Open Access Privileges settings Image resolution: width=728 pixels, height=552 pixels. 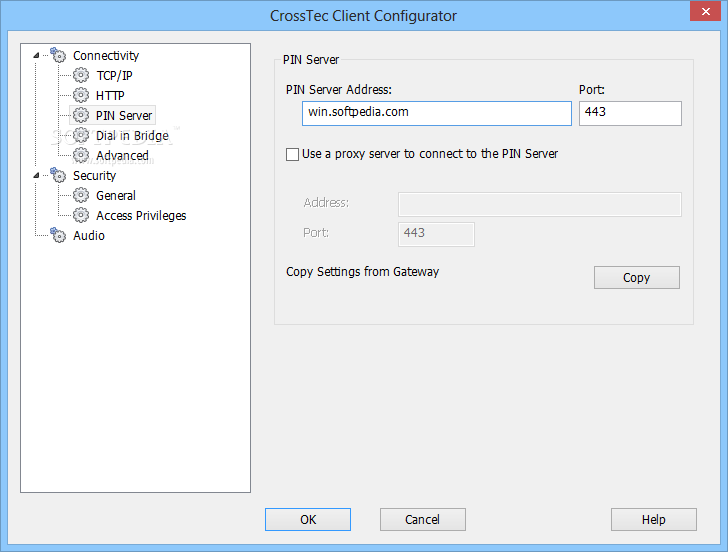tap(141, 215)
